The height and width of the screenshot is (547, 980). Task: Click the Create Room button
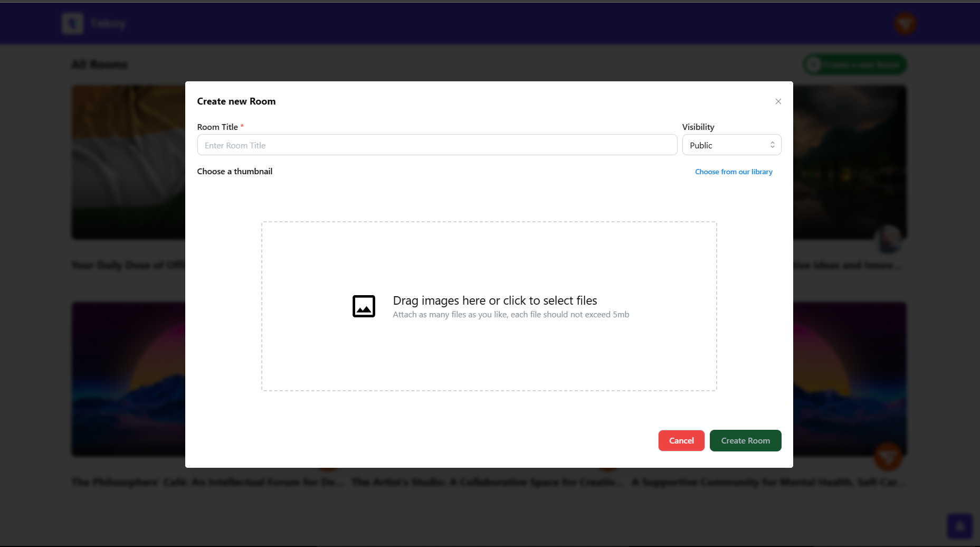click(x=745, y=441)
